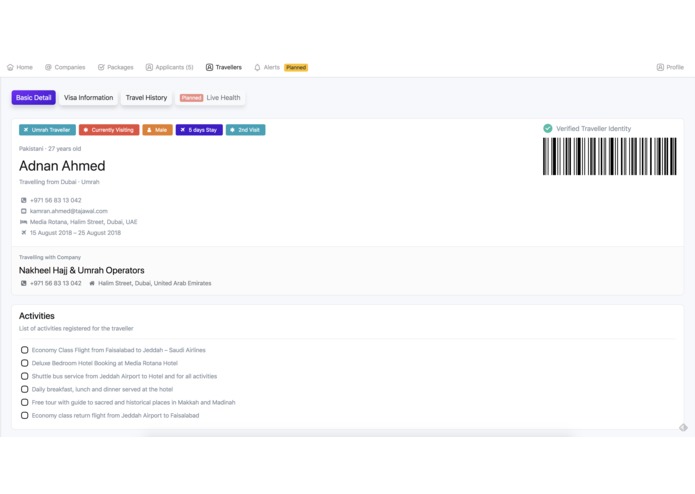
Task: Check the Economy Class Flight from Faisalabad activity
Action: pos(24,350)
